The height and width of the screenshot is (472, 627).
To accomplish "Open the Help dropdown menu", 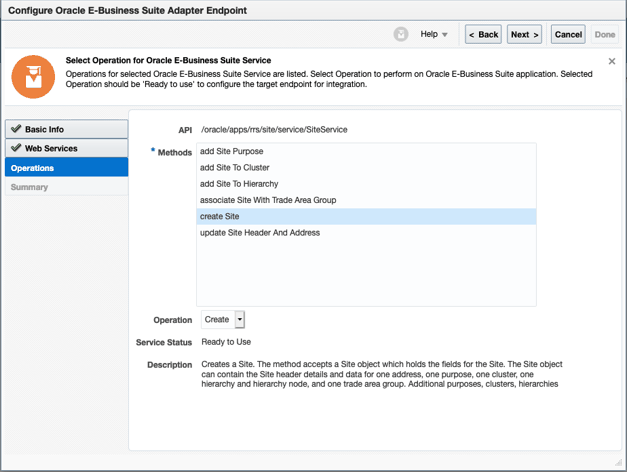I will [x=434, y=34].
